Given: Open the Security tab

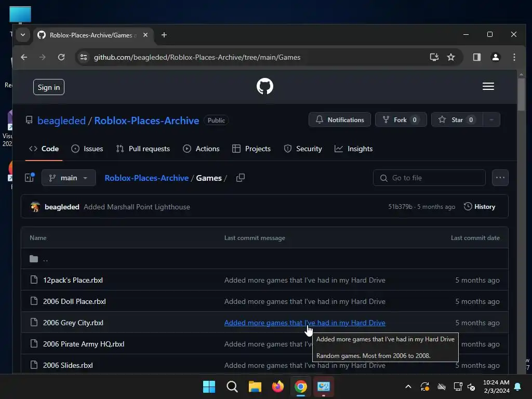Looking at the screenshot, I should tap(303, 149).
